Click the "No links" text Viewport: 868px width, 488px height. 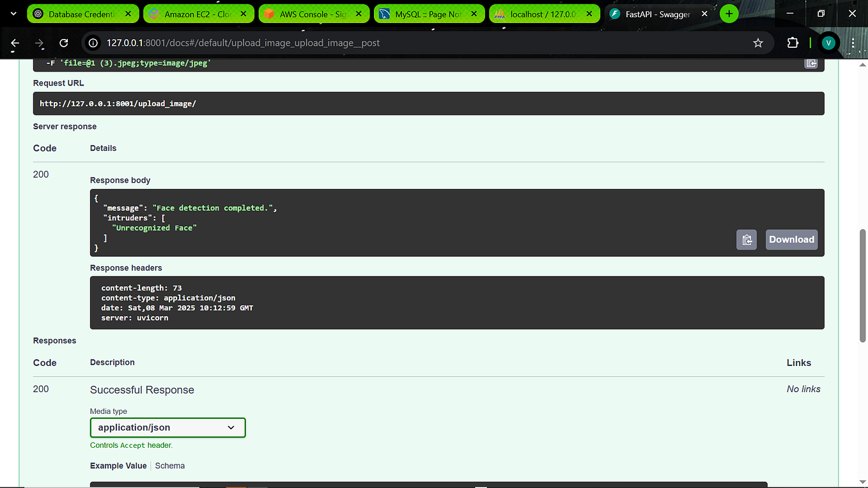coord(803,389)
